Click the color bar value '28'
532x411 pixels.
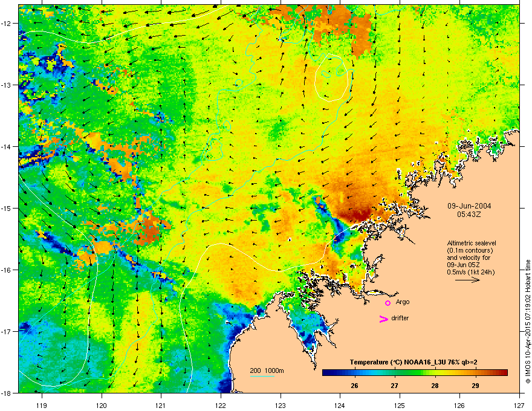click(435, 386)
